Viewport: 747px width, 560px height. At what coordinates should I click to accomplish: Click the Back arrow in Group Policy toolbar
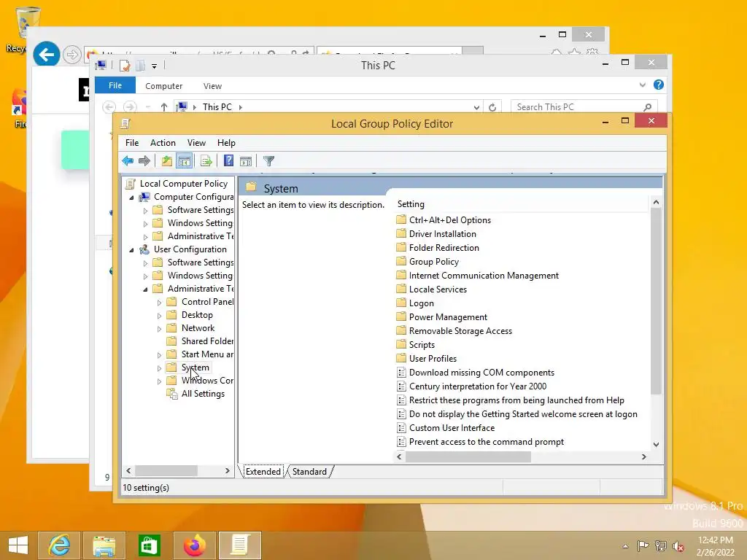128,161
